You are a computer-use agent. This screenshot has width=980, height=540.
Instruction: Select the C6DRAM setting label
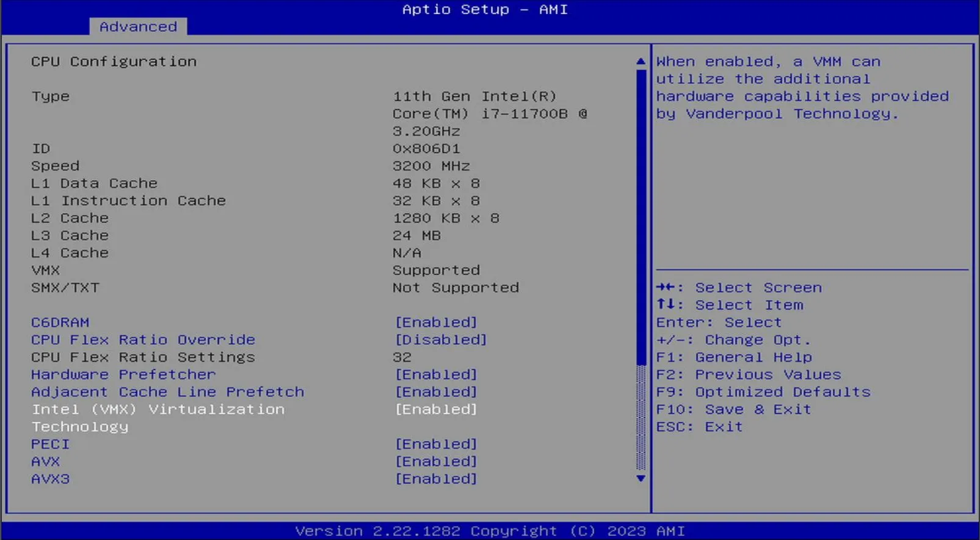coord(60,323)
